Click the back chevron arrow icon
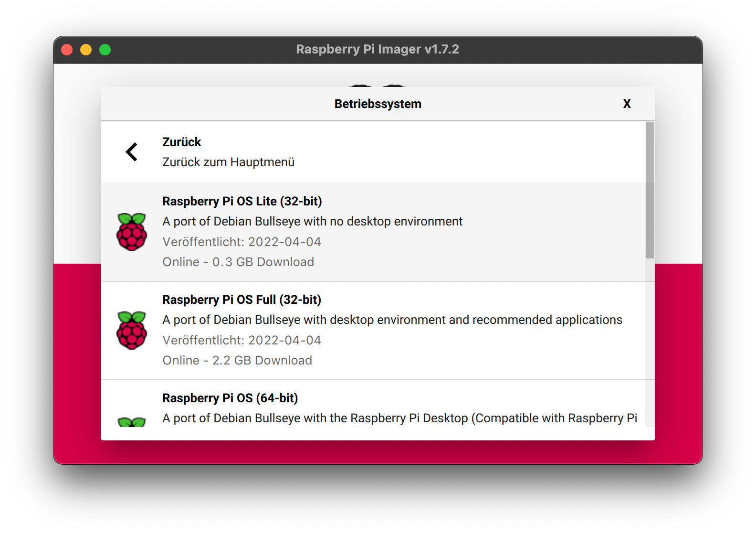This screenshot has width=756, height=535. (x=131, y=152)
